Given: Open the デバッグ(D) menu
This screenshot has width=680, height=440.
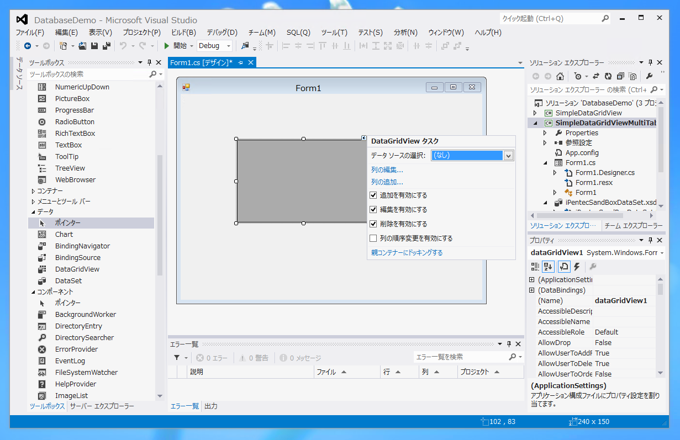Looking at the screenshot, I should point(222,33).
